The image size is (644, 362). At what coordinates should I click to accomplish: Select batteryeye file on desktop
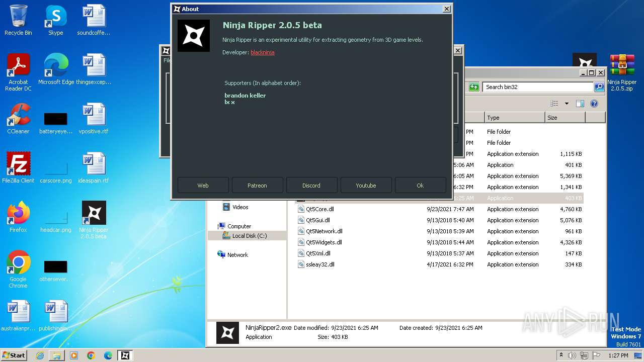coord(56,123)
